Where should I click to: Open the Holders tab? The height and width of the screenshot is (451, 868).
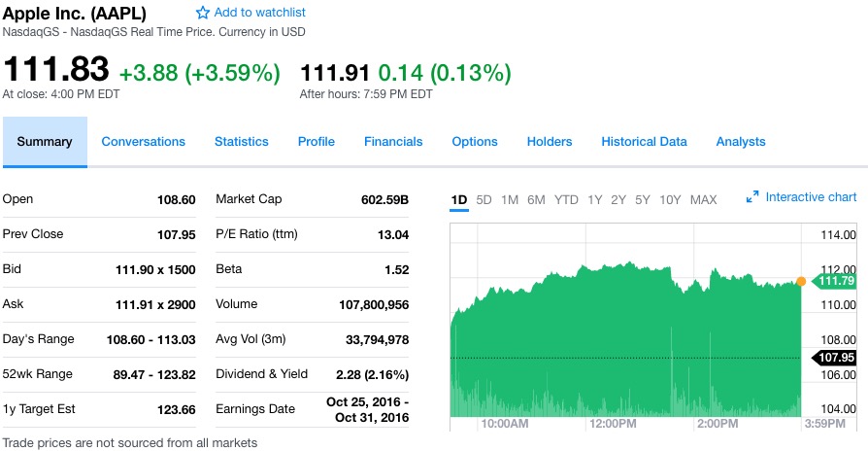(550, 142)
